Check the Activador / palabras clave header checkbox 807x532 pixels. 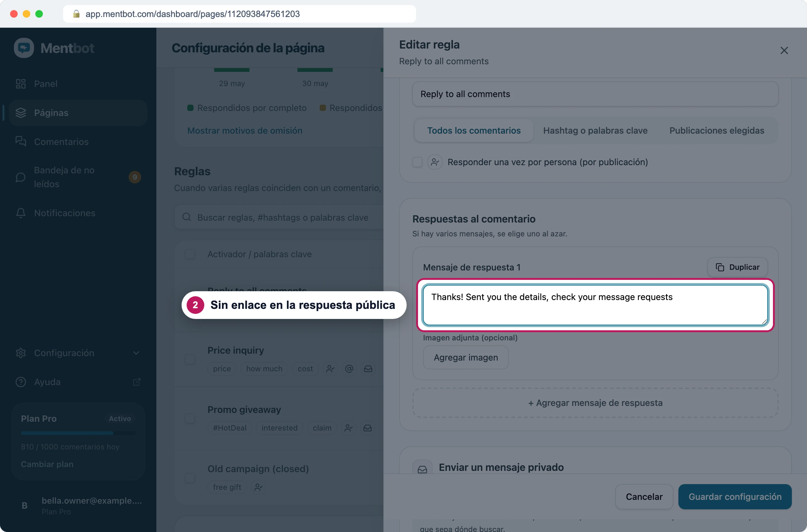[x=190, y=254]
